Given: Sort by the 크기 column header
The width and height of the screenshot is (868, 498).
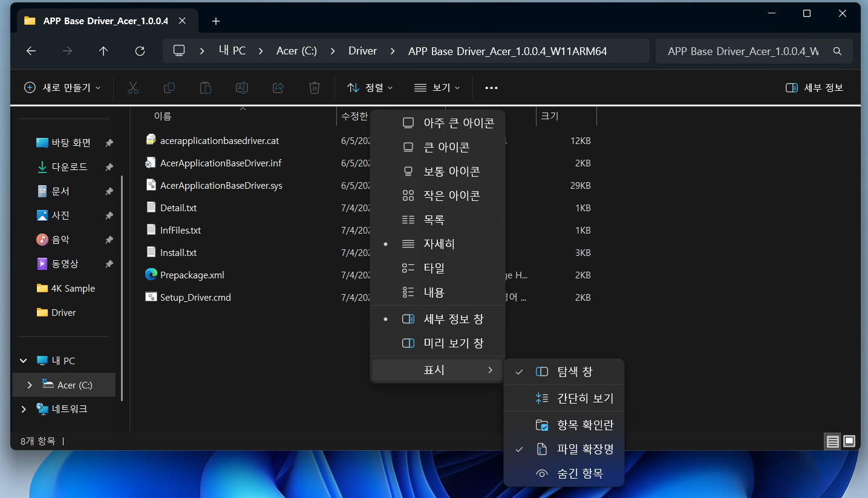Looking at the screenshot, I should 550,116.
